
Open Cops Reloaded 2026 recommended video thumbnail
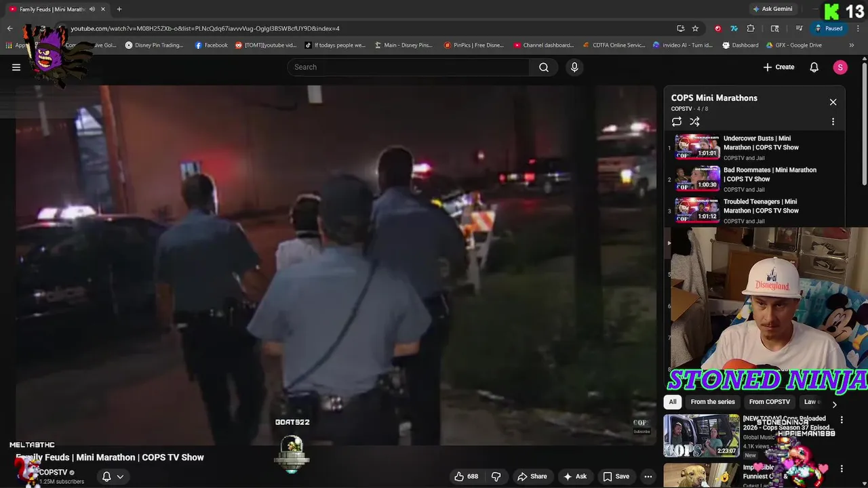pyautogui.click(x=701, y=436)
